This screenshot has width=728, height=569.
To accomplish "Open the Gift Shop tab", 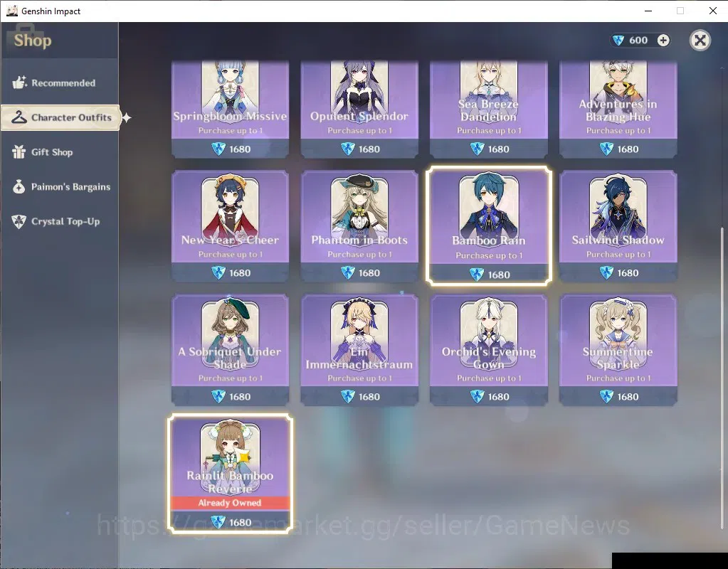I will click(60, 152).
